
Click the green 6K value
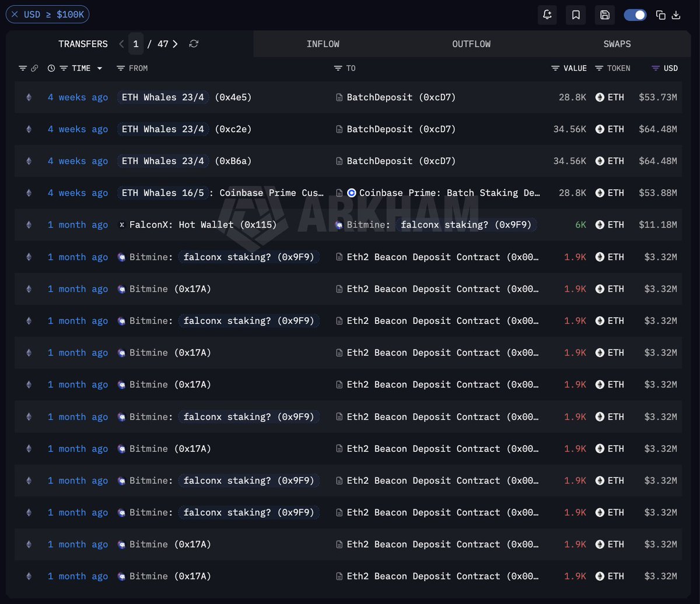click(580, 225)
